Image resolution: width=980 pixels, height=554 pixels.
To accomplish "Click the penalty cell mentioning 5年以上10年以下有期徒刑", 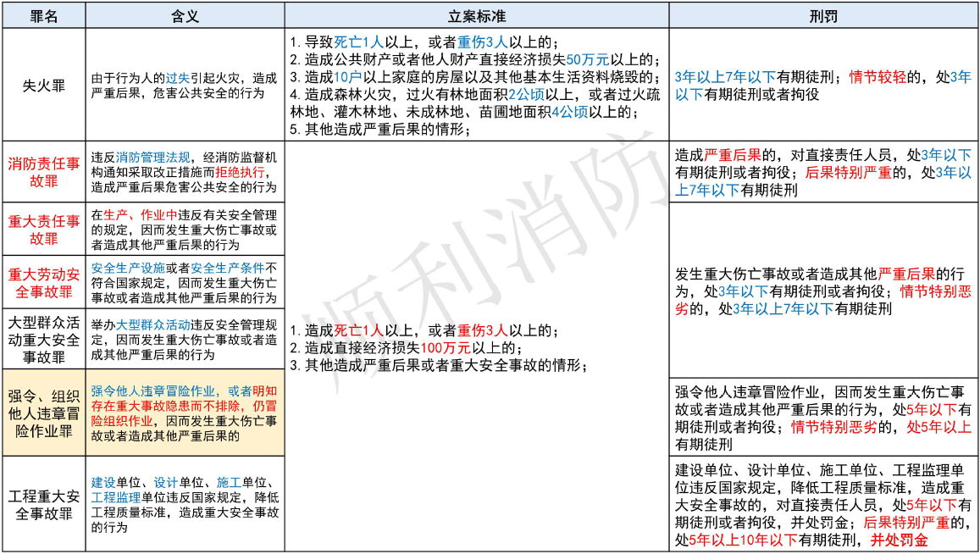I will [x=823, y=504].
